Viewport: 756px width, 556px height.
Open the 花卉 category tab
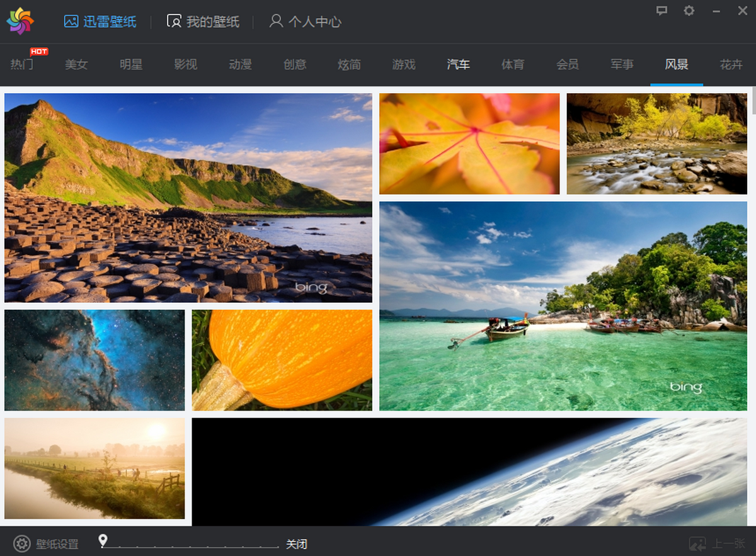pyautogui.click(x=731, y=64)
